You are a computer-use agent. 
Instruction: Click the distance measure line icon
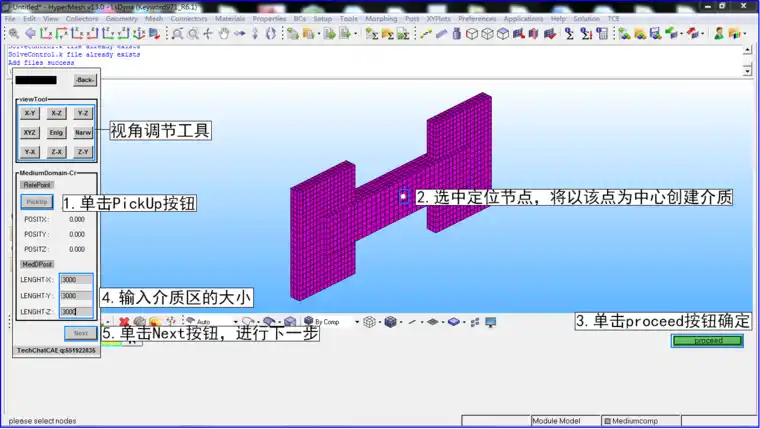[426, 33]
